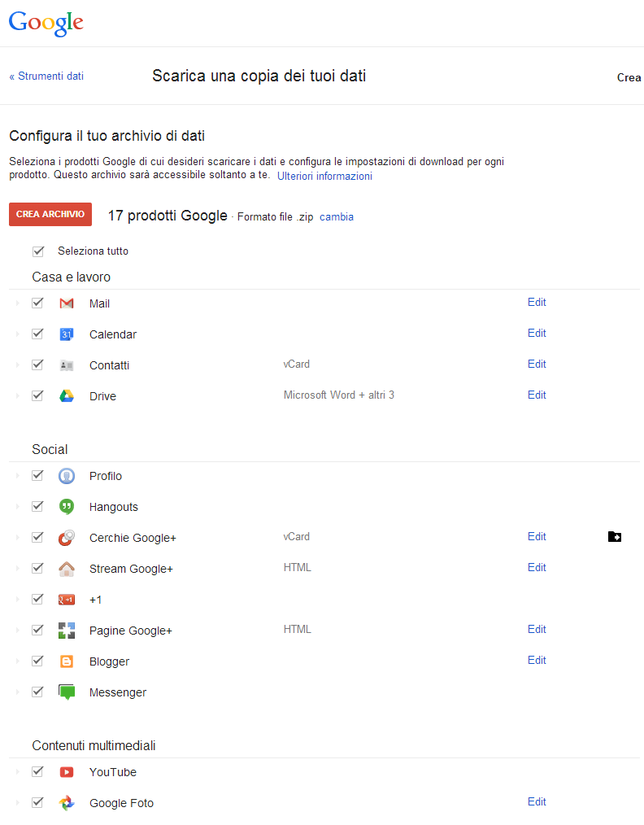Edit Drive export formats

(537, 395)
